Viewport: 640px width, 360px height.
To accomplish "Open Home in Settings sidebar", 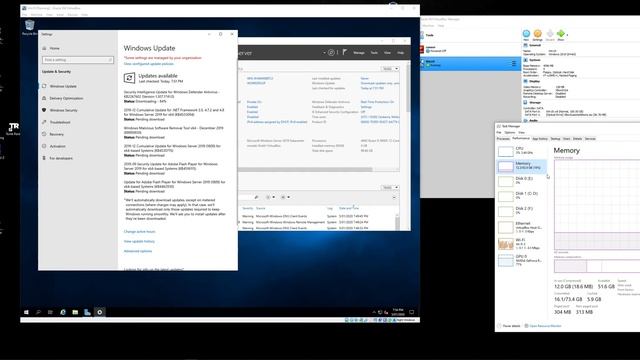I will pyautogui.click(x=55, y=48).
